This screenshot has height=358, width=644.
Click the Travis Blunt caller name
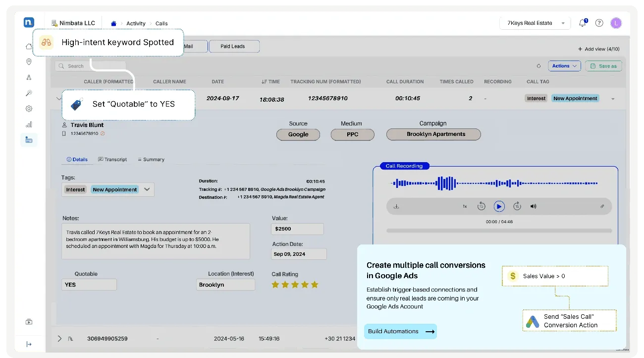click(87, 125)
